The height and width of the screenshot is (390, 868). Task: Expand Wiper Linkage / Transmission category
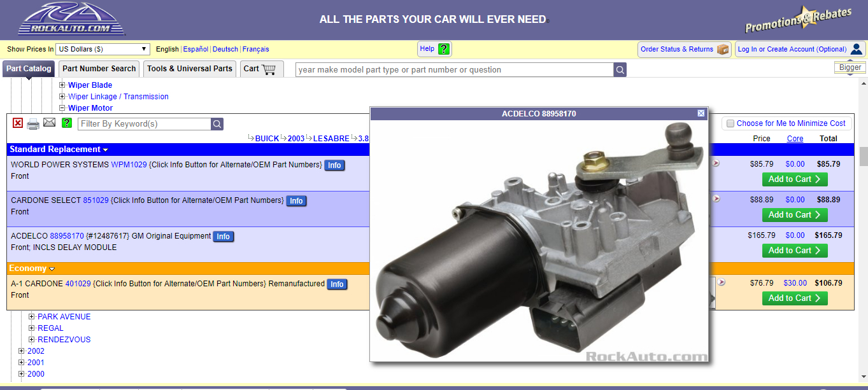pyautogui.click(x=62, y=97)
